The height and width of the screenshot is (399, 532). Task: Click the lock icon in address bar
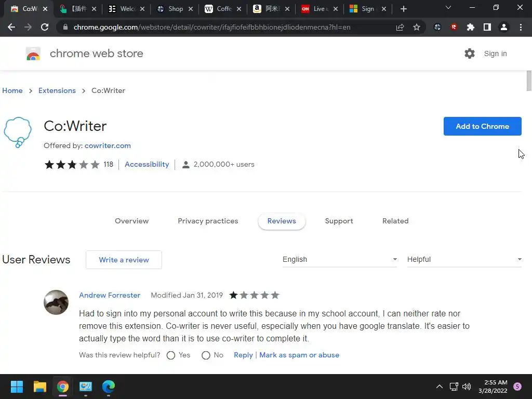pyautogui.click(x=65, y=27)
